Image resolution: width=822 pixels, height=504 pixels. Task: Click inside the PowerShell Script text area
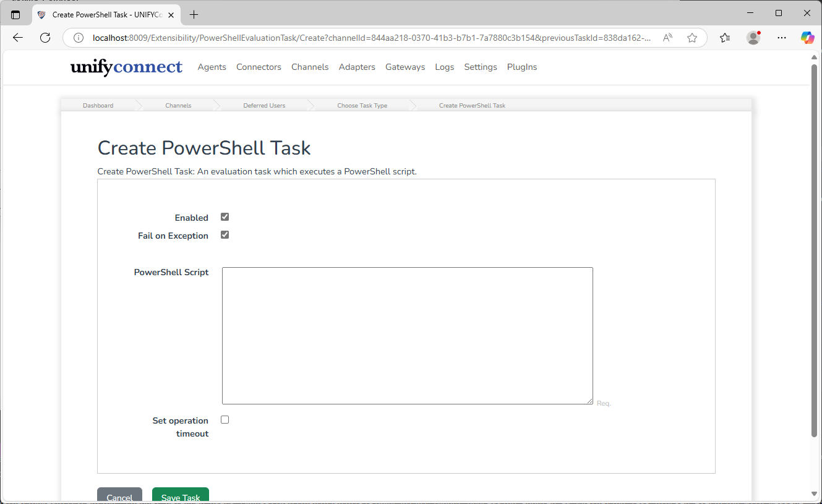click(408, 336)
